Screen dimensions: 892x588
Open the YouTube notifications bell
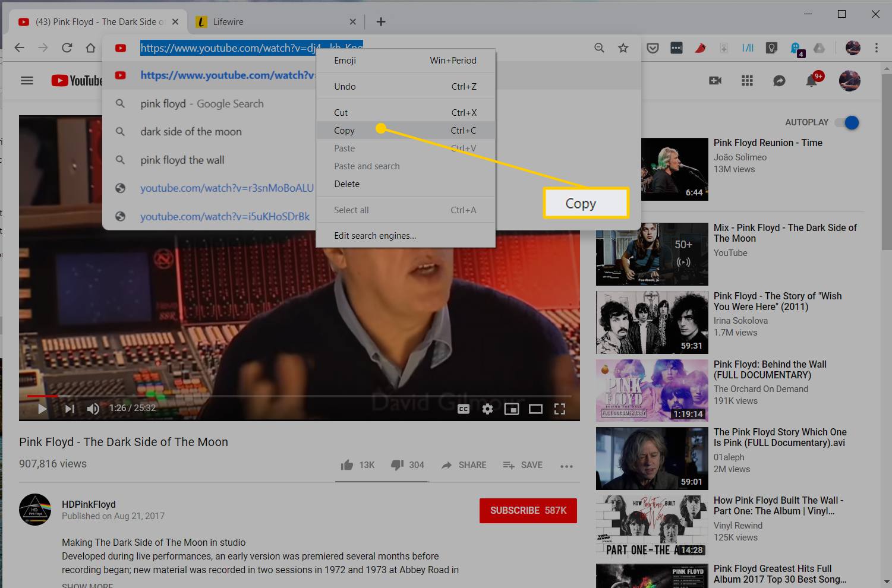coord(811,81)
